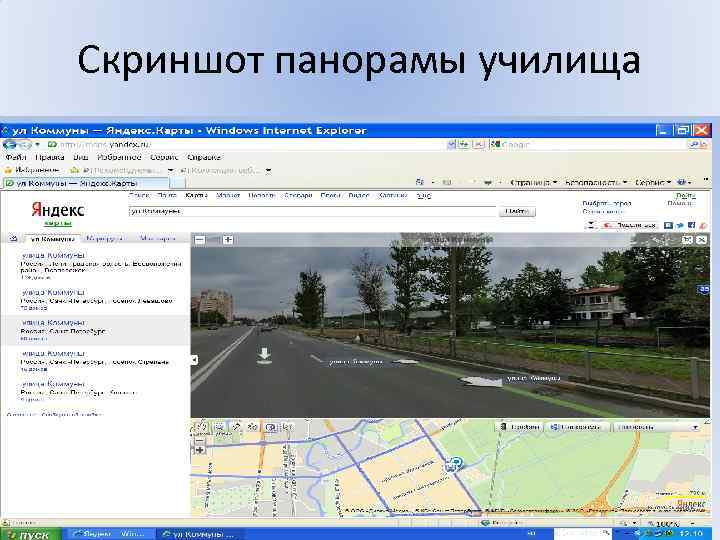The width and height of the screenshot is (720, 540).
Task: Open the Новости link in Yandex navigation
Action: (x=261, y=196)
